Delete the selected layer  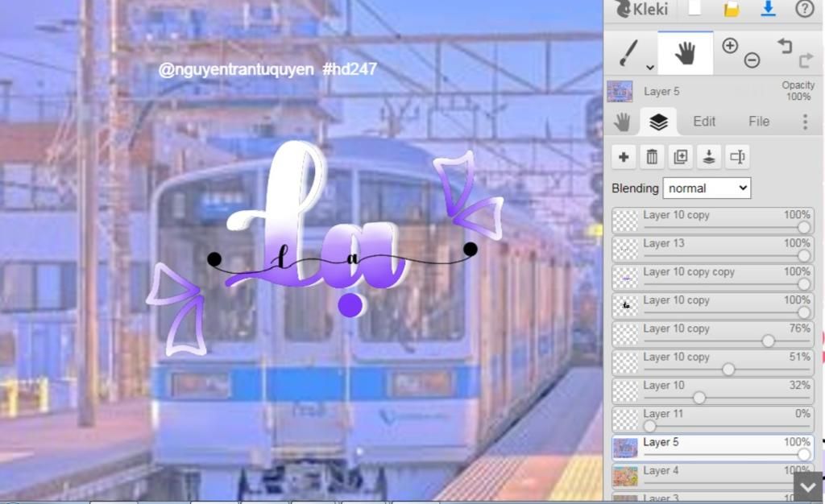(652, 157)
